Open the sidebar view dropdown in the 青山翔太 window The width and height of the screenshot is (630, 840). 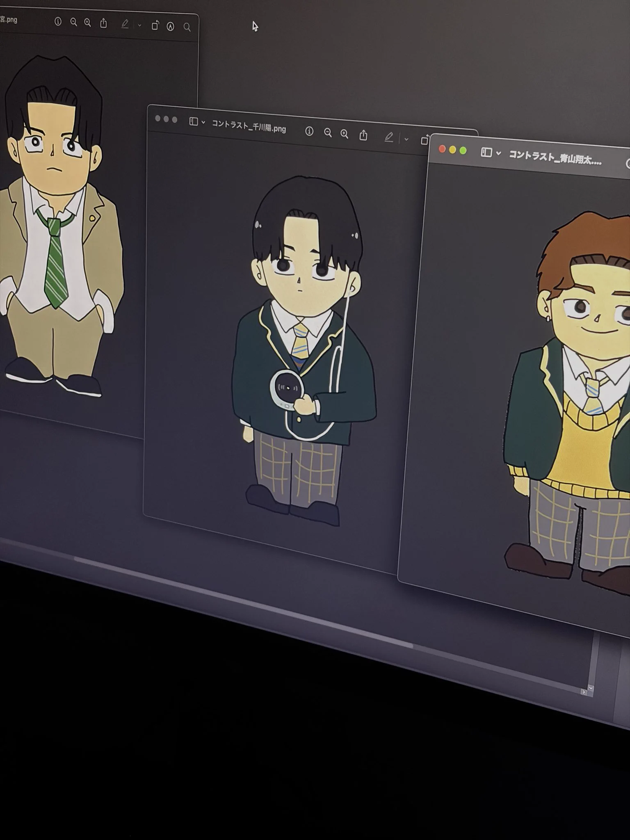(x=498, y=153)
